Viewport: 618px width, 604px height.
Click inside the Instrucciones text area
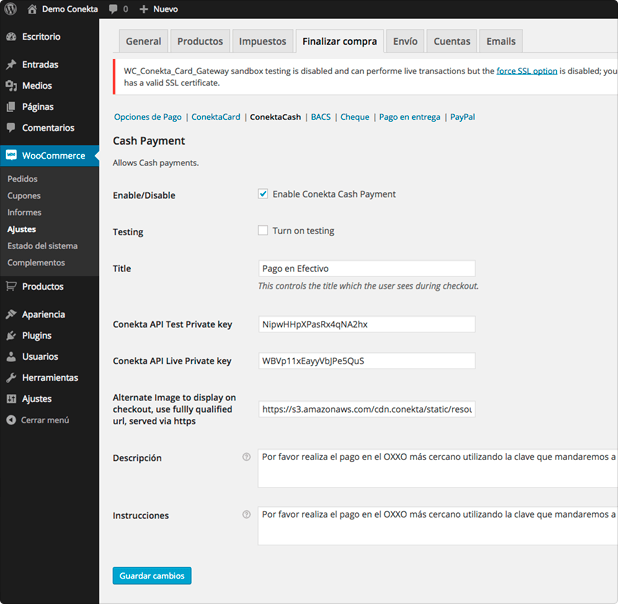[x=438, y=526]
